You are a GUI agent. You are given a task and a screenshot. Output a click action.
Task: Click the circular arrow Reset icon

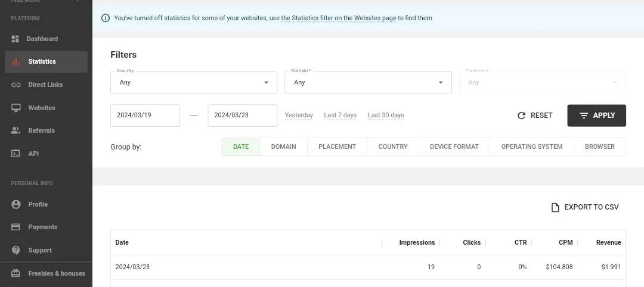[x=522, y=116]
